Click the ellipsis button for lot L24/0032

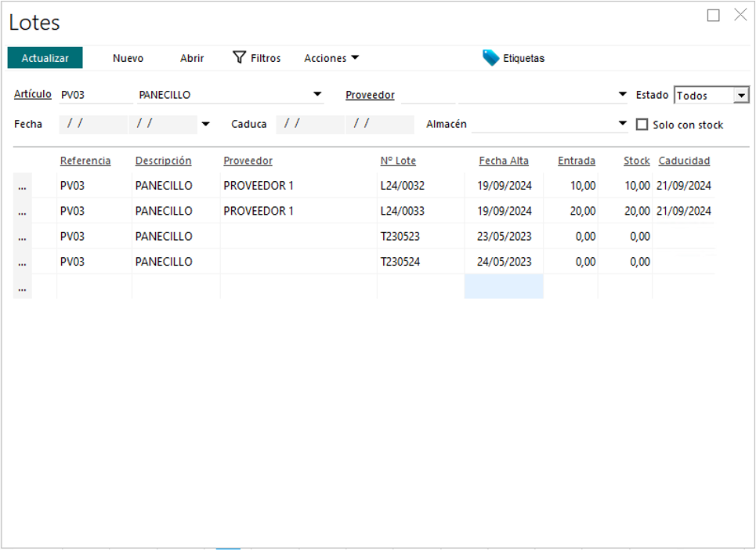tap(22, 186)
